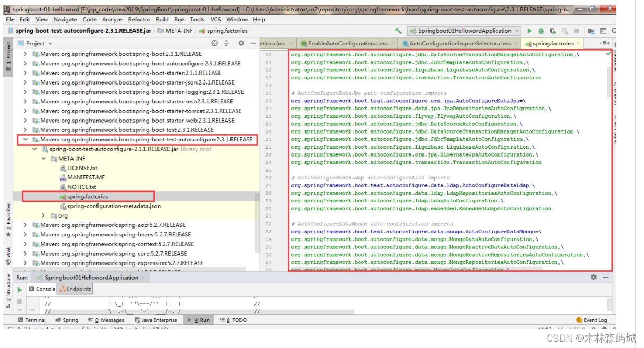The height and width of the screenshot is (348, 644).
Task: Open the run configuration dropdown
Action: tap(464, 31)
